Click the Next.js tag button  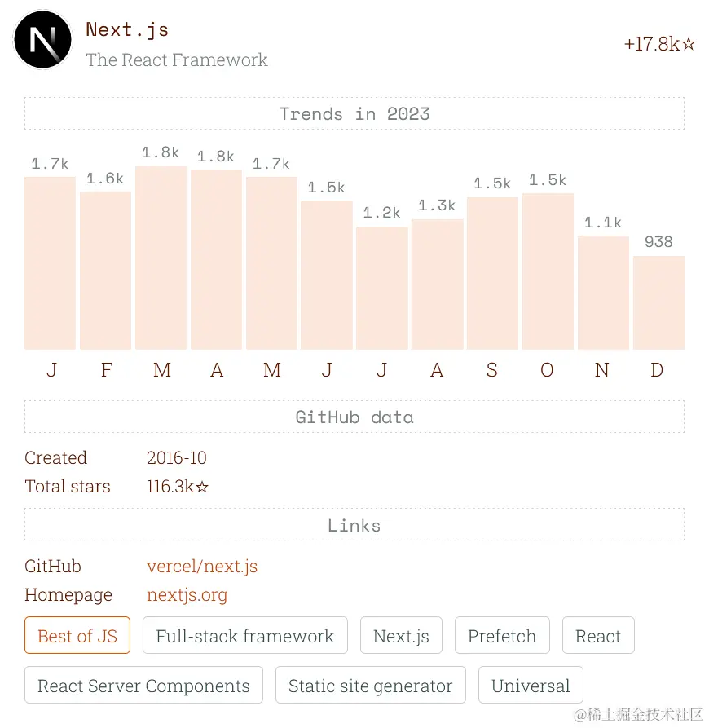[x=401, y=636]
